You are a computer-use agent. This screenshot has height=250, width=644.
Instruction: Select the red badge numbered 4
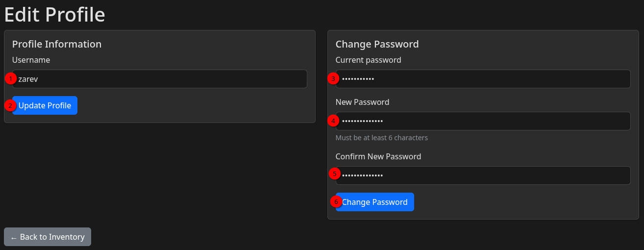pos(333,121)
